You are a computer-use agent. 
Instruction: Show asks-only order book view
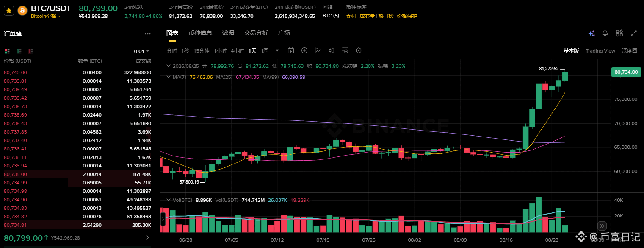click(x=31, y=51)
